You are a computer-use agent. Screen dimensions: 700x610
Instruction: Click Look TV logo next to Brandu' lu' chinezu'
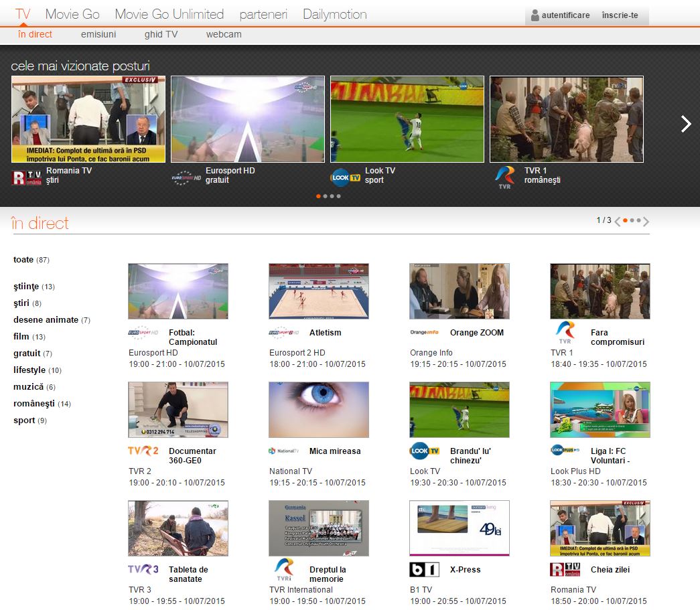point(425,451)
